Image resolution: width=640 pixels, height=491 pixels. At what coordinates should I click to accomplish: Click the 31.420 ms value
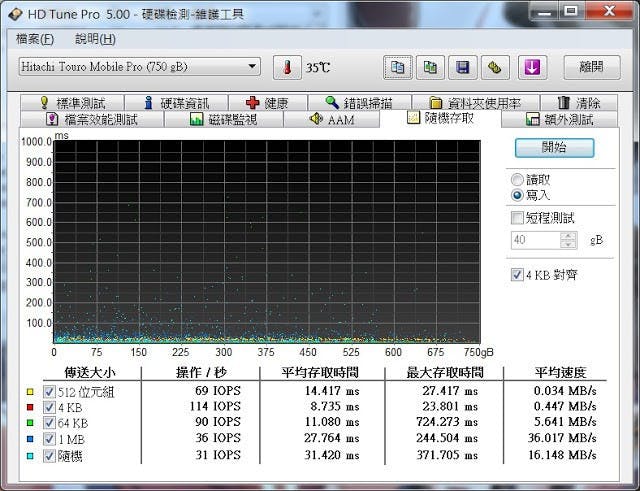pos(332,455)
